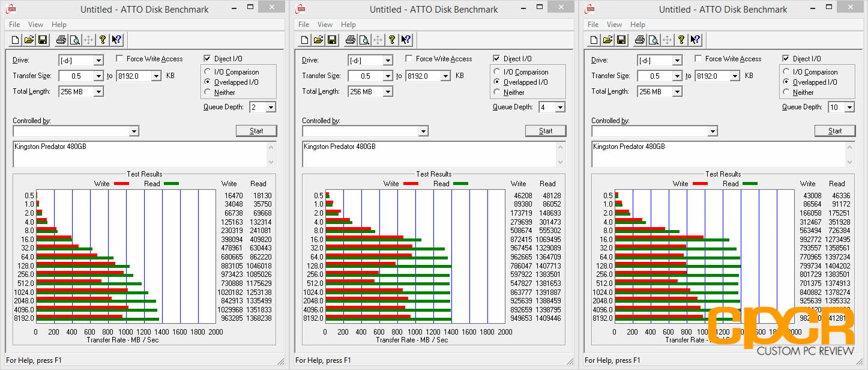Screen dimensions: 868x370
Task: Open Total Length dropdown in Queue Depth 4 window
Action: (x=388, y=91)
